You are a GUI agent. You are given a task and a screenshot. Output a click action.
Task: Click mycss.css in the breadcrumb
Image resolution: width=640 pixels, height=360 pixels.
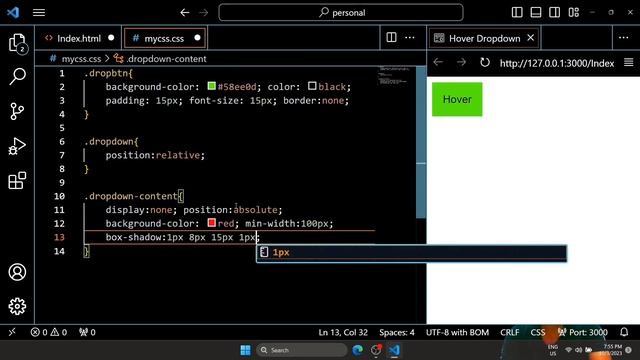[81, 59]
